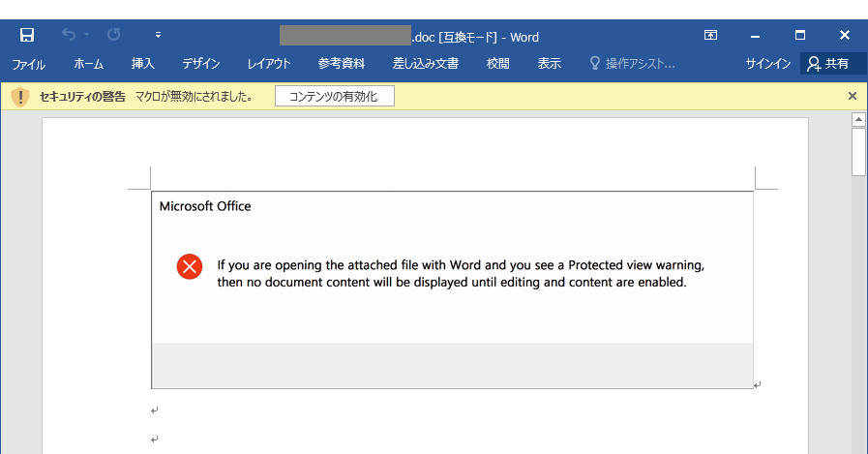868x454 pixels.
Task: Click the サインイン link
Action: (767, 64)
